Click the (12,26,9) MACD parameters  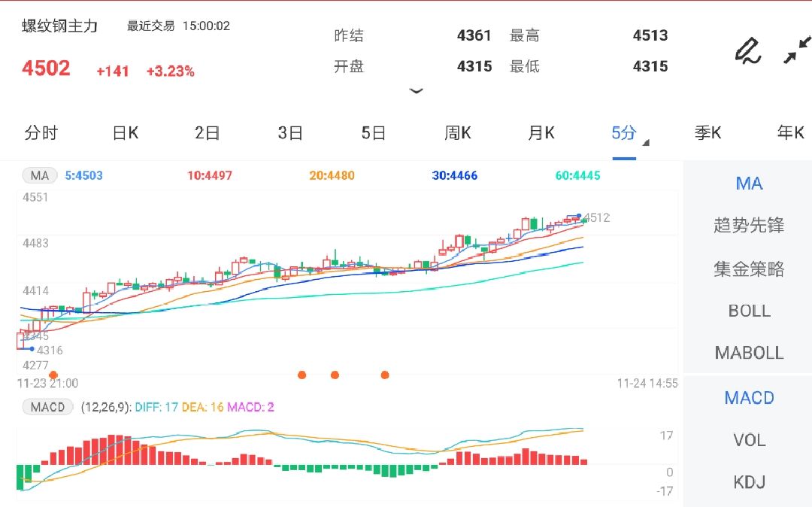pos(106,407)
